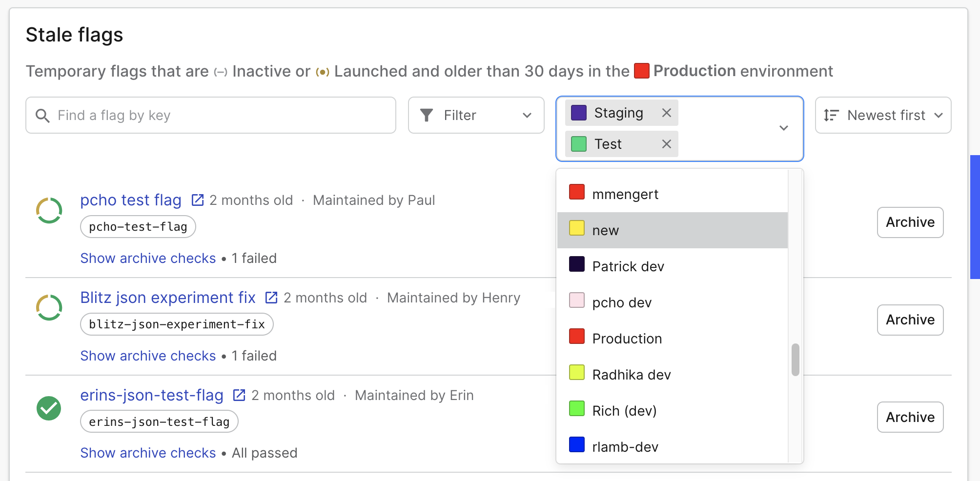Choose Production from the environment list

coord(627,338)
